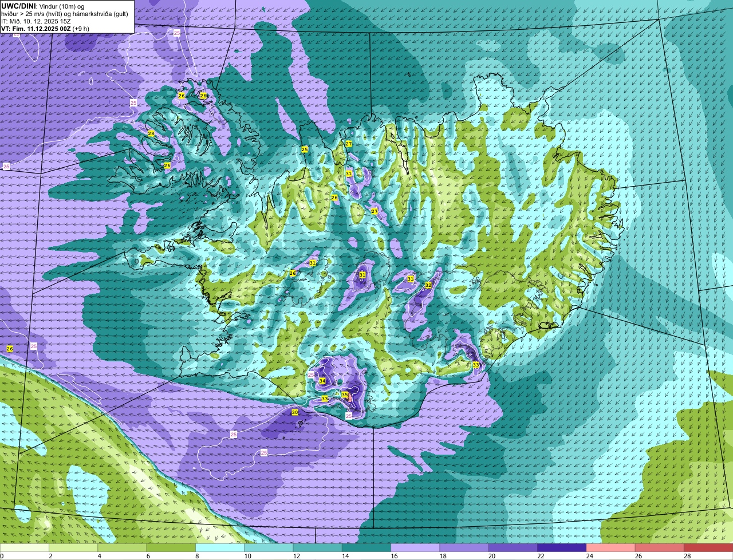The height and width of the screenshot is (560, 733).
Task: Select the 14–16 m/s dark teal legend swatch
Action: coord(366,547)
